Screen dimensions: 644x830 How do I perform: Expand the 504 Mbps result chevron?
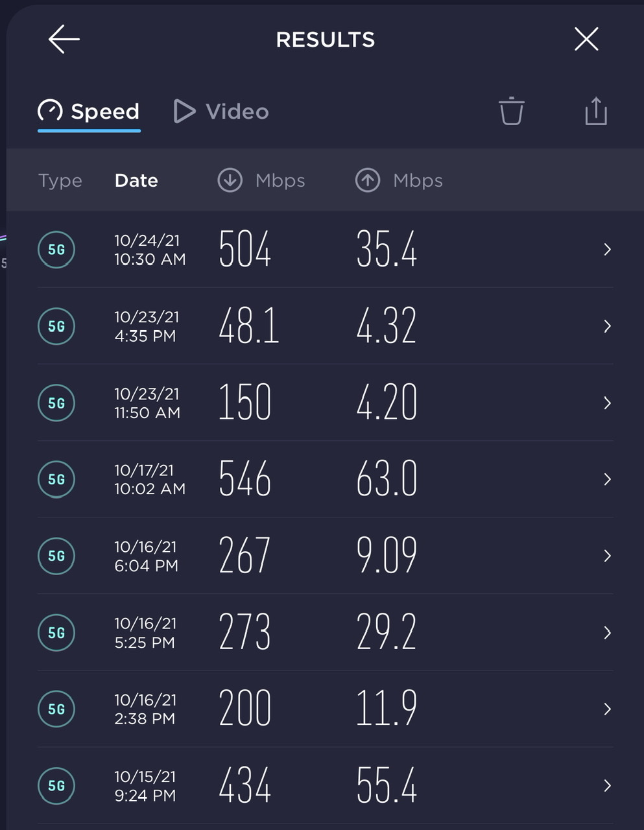pos(607,250)
